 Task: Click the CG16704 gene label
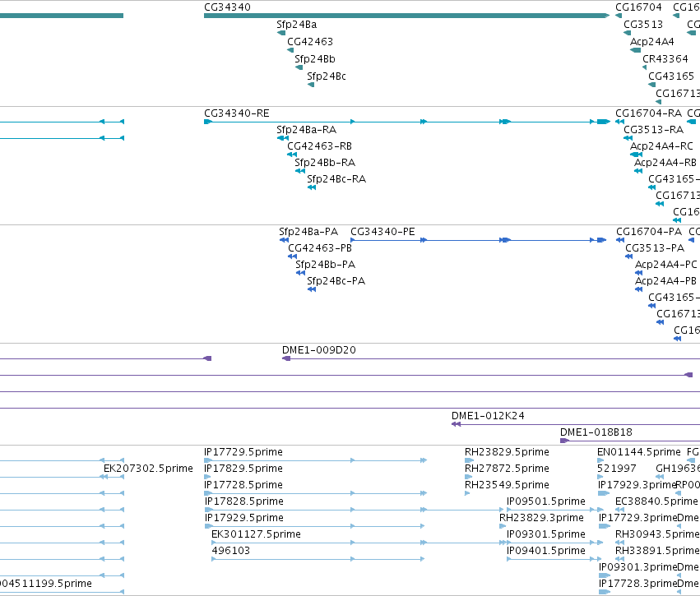click(638, 7)
